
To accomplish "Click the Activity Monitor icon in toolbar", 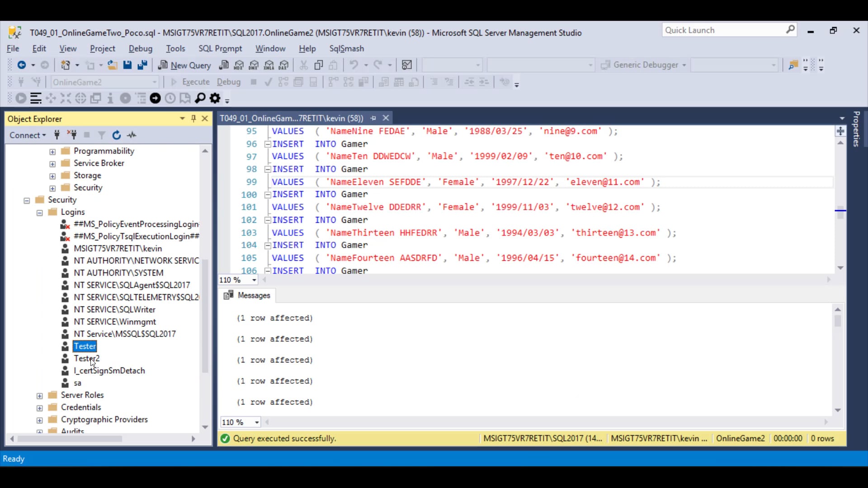I will click(x=406, y=65).
